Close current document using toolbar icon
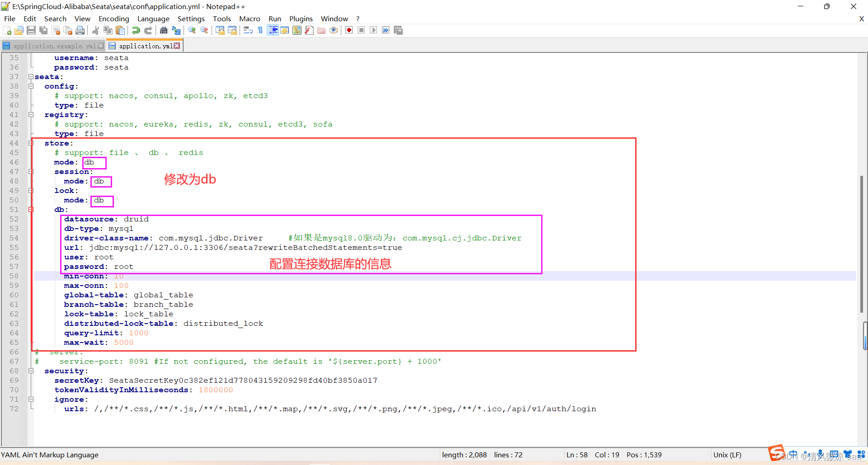868x465 pixels. (56, 30)
